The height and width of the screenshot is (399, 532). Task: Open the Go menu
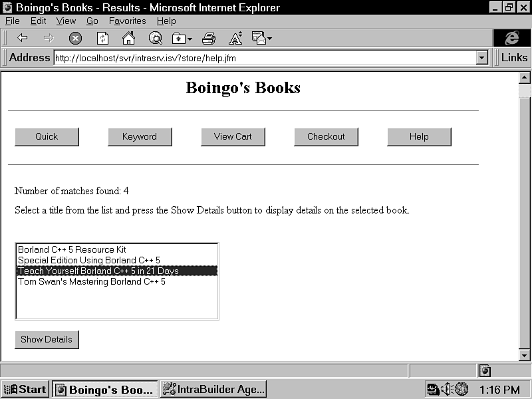[x=92, y=21]
